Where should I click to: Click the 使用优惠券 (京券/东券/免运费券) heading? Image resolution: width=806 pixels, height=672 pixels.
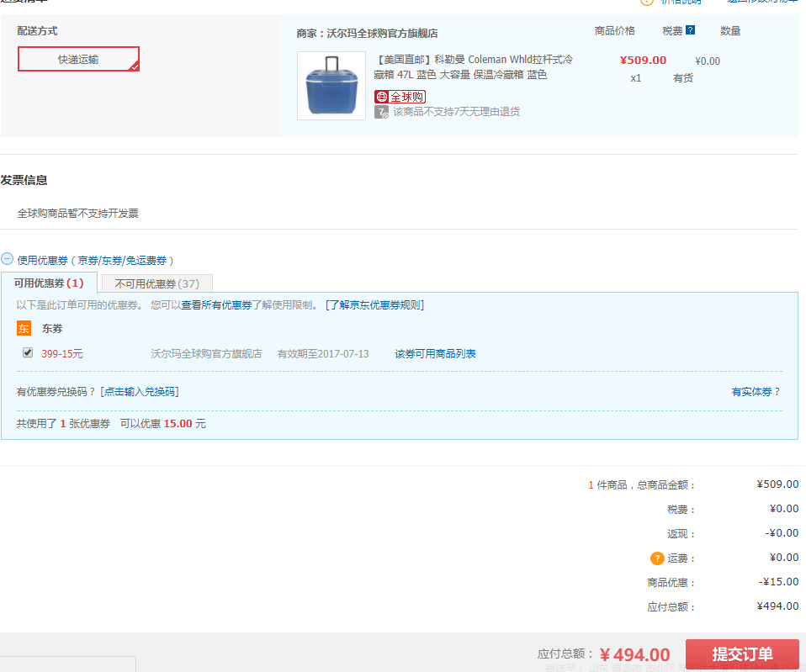pyautogui.click(x=95, y=261)
